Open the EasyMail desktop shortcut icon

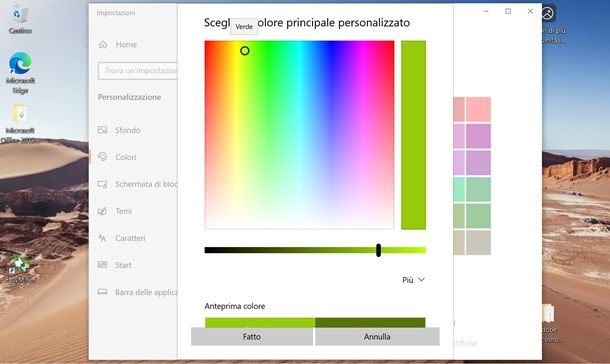(x=19, y=264)
